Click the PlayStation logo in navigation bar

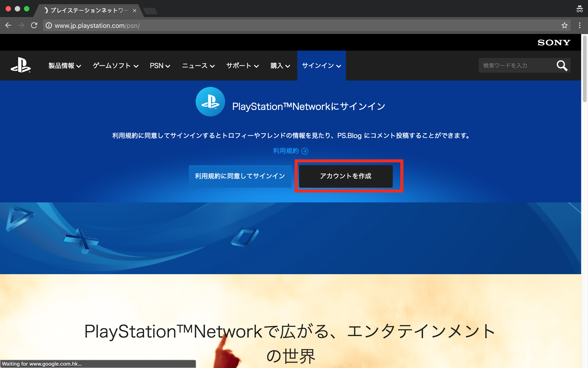click(21, 65)
